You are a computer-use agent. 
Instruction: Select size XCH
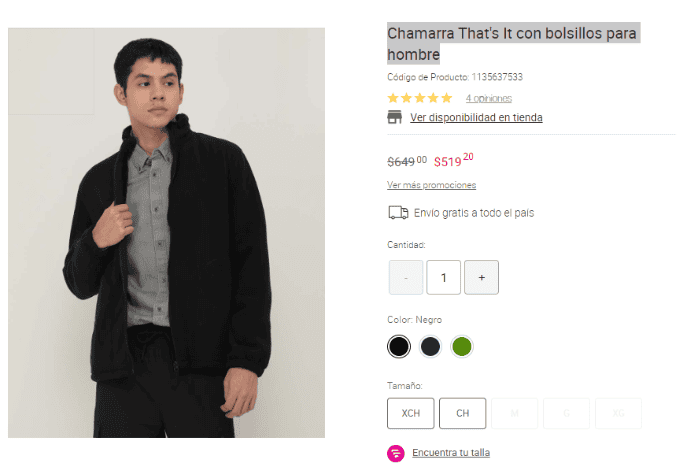(411, 413)
